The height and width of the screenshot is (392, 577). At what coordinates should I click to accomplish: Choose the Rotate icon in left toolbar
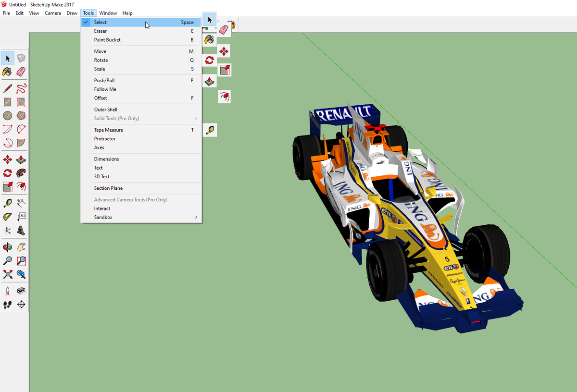coord(8,173)
